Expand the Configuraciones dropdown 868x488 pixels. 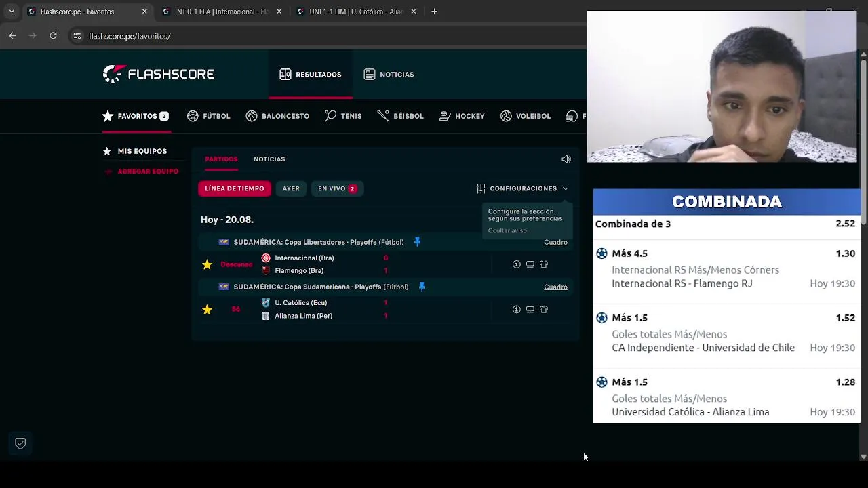tap(522, 188)
